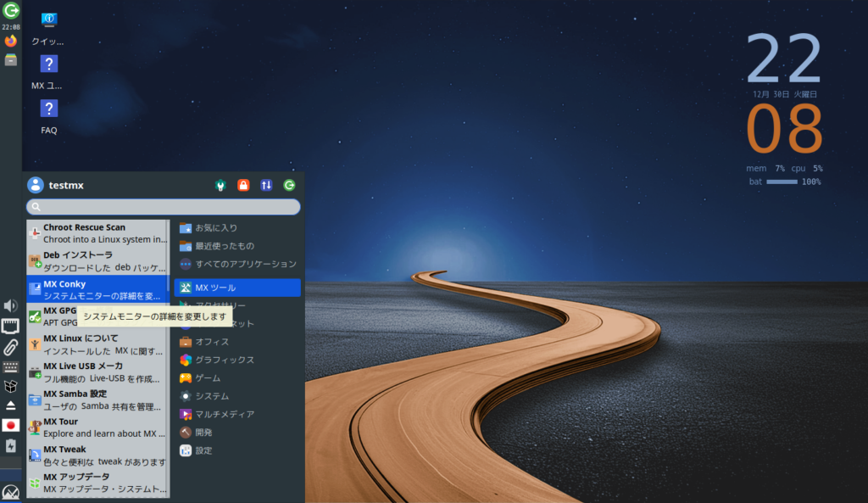Click the green logout icon in menu header
The image size is (868, 503).
pos(289,185)
